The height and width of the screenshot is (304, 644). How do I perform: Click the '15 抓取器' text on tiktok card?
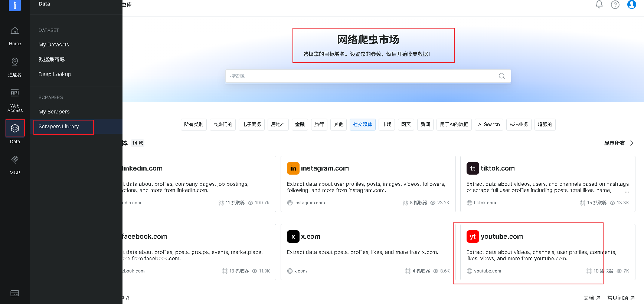tap(597, 203)
